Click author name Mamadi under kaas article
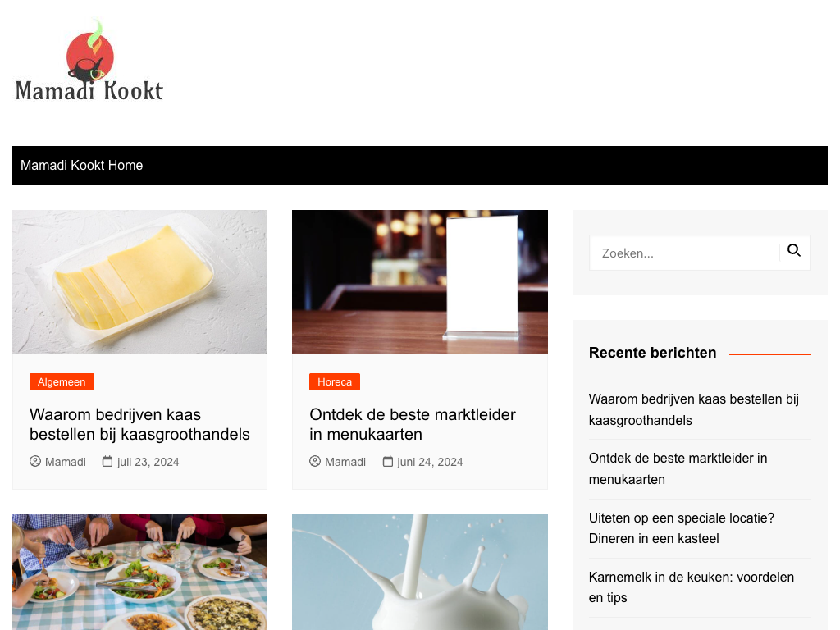 tap(66, 462)
